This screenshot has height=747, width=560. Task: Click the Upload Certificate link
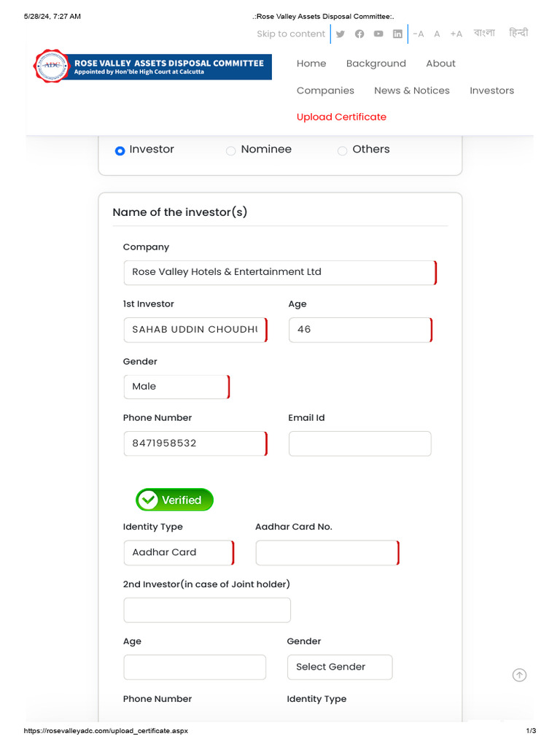(x=341, y=117)
